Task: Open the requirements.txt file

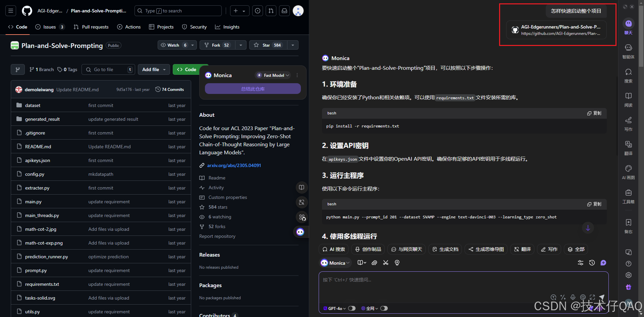Action: tap(42, 284)
